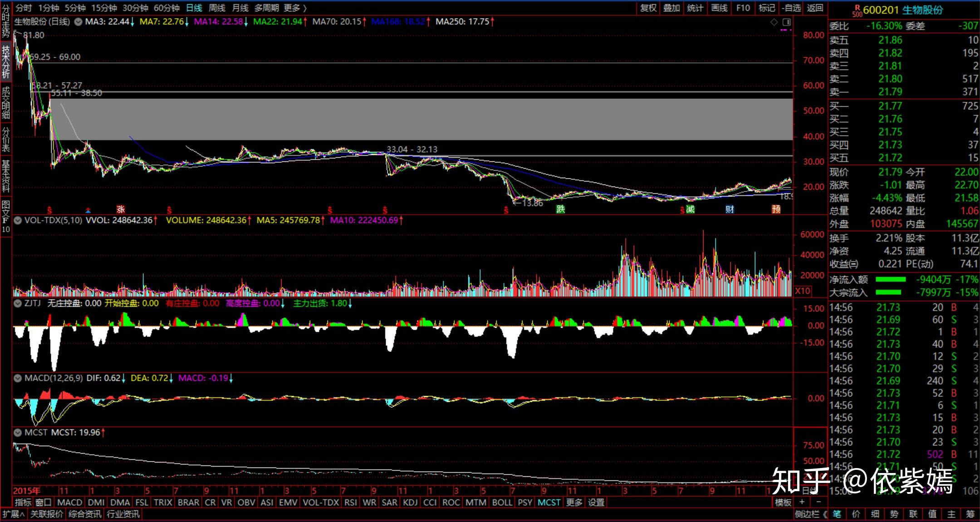
Task: Open F10 company info
Action: pyautogui.click(x=743, y=8)
